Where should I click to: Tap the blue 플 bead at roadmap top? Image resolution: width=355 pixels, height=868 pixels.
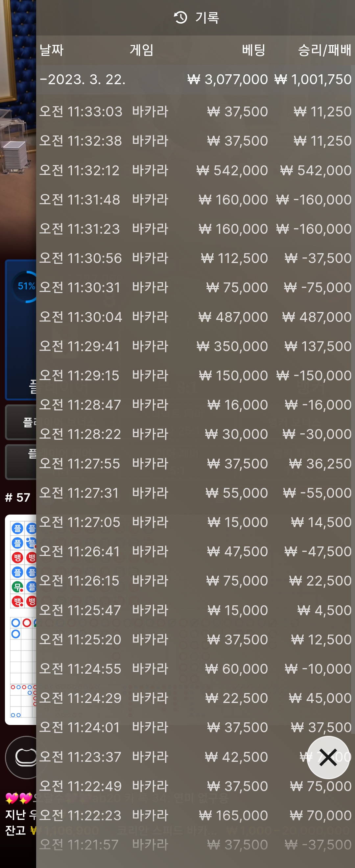coord(17,528)
